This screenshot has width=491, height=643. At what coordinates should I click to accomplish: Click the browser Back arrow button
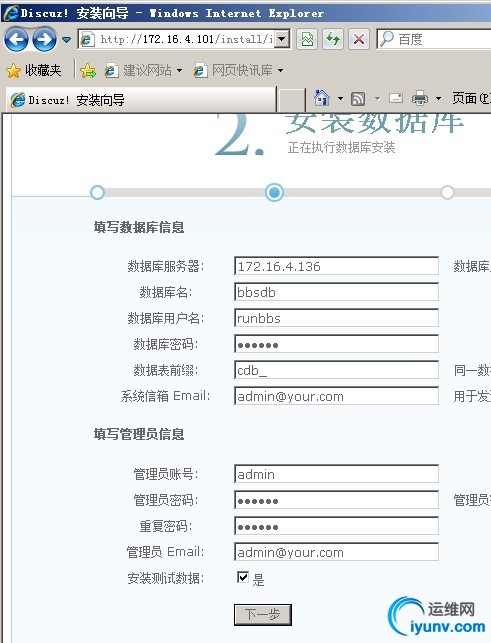(16, 40)
